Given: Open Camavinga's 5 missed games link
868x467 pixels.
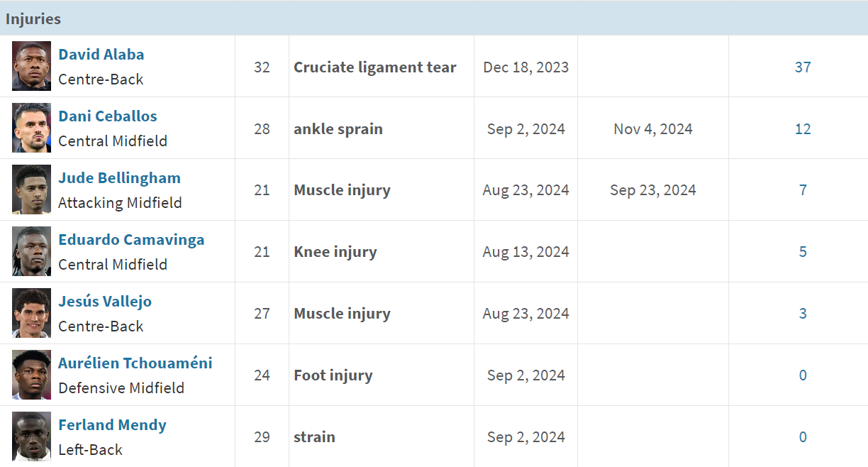Looking at the screenshot, I should click(x=803, y=252).
